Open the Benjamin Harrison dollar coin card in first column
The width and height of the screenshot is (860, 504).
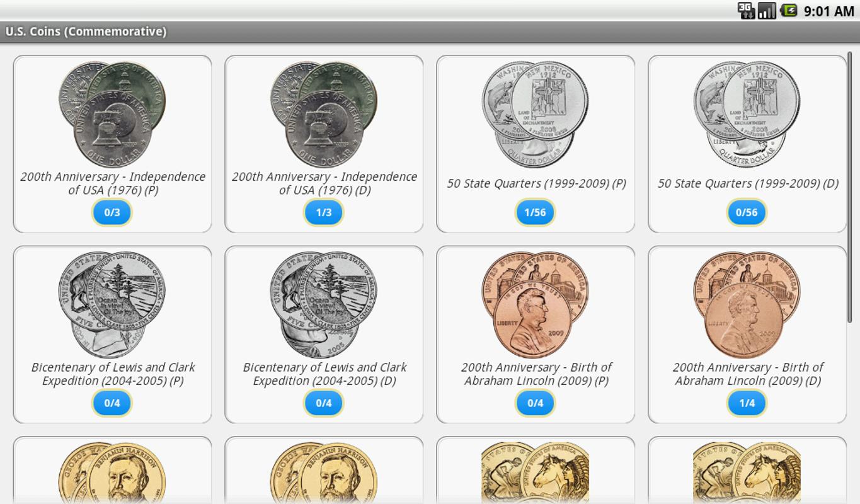[112, 470]
